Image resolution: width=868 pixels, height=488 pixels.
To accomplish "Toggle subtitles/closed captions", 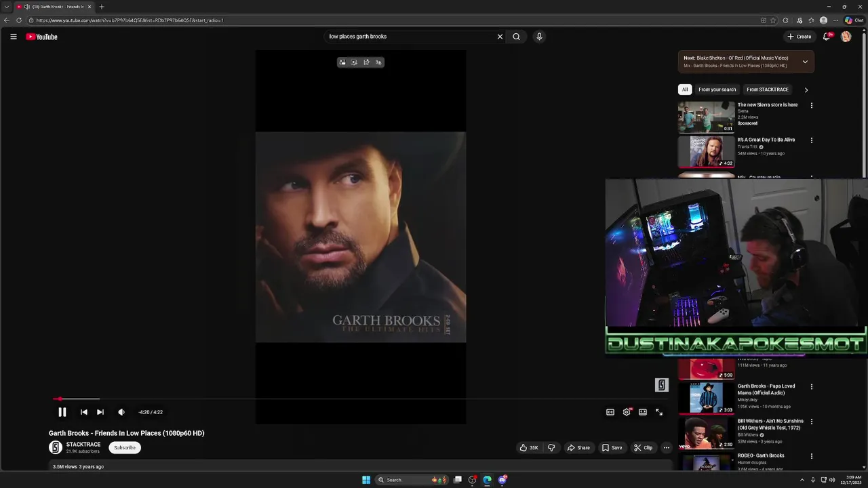I will (x=610, y=412).
